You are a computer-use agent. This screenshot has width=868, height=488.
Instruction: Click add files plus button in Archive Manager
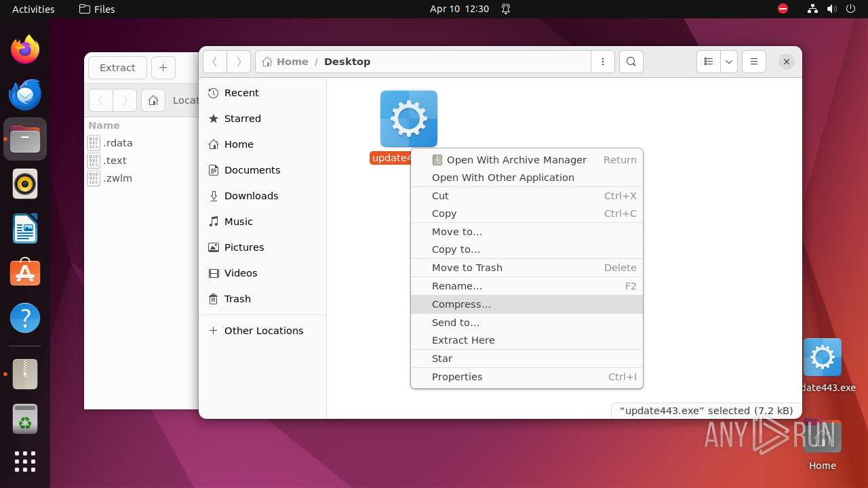[x=163, y=68]
